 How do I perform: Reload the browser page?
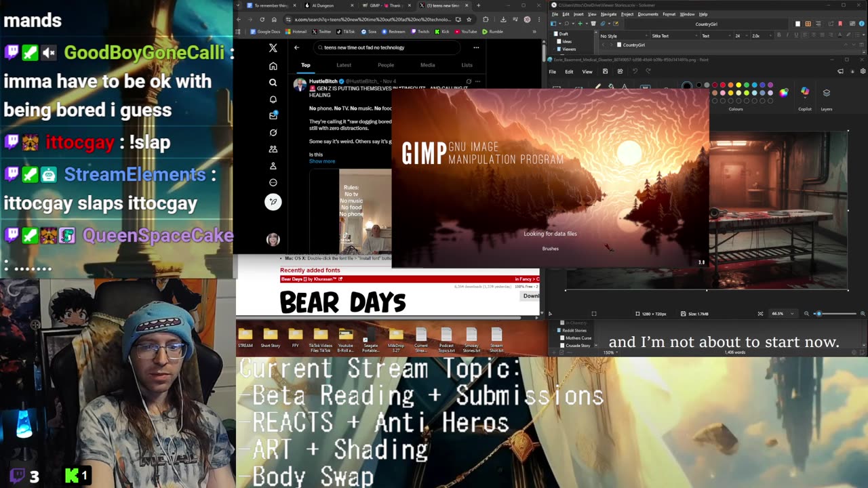click(x=262, y=20)
